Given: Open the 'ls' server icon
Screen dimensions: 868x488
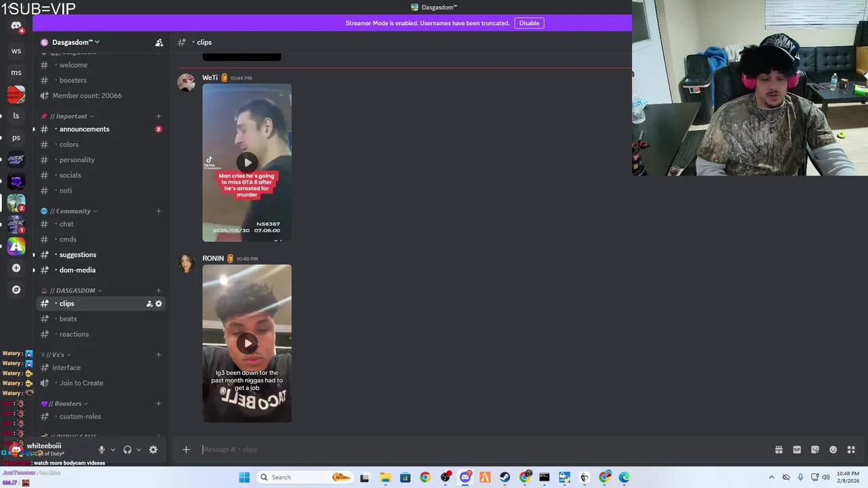Looking at the screenshot, I should click(x=16, y=116).
